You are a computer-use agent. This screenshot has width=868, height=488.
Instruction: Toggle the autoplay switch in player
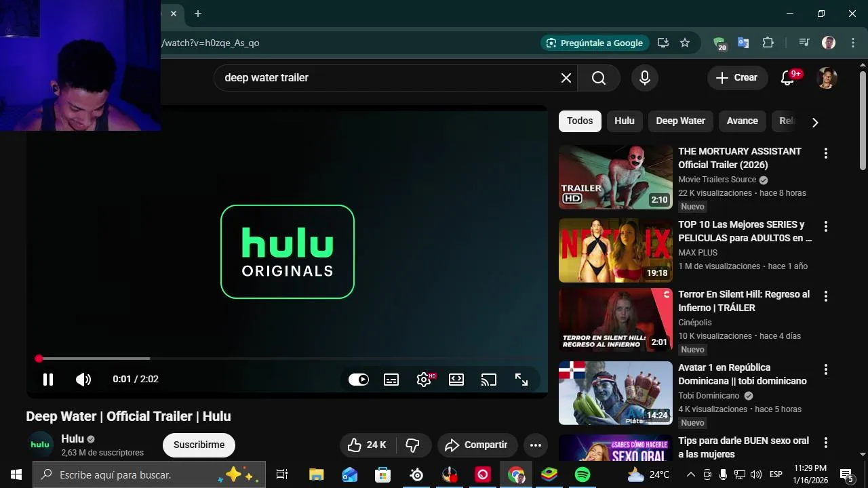point(359,380)
